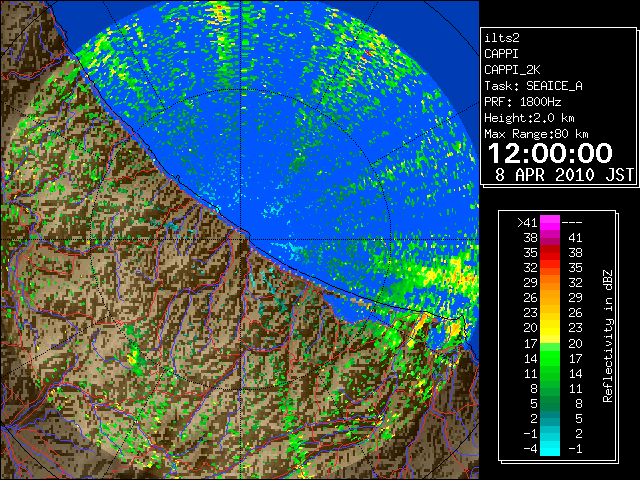Click the site name ilts2

click(x=502, y=38)
